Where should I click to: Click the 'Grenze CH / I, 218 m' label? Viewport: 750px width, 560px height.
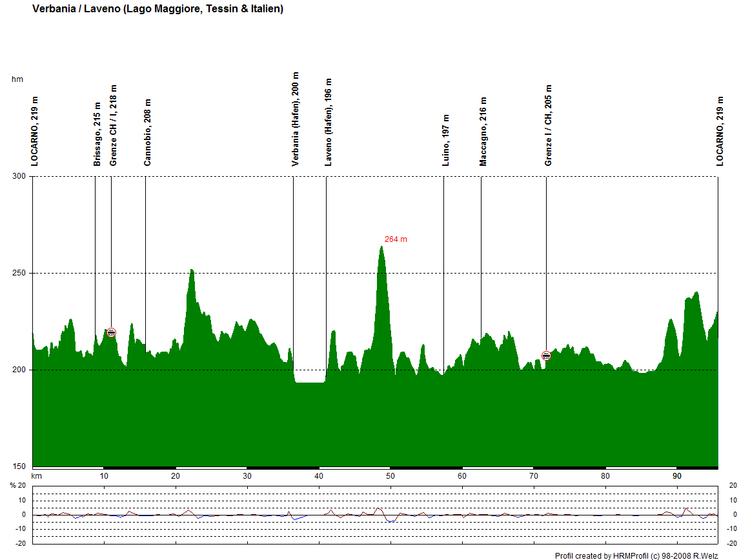pos(114,126)
